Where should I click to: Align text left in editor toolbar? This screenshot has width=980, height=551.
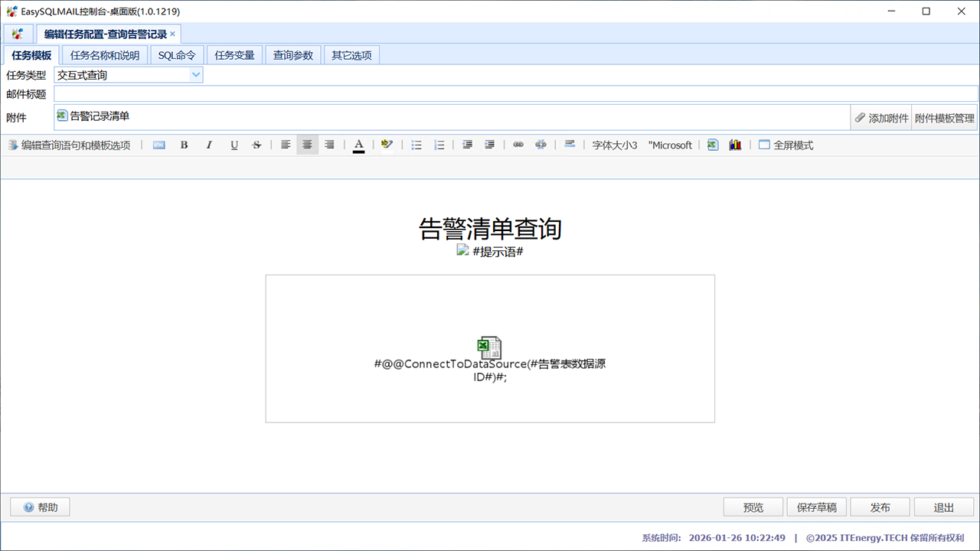tap(286, 145)
